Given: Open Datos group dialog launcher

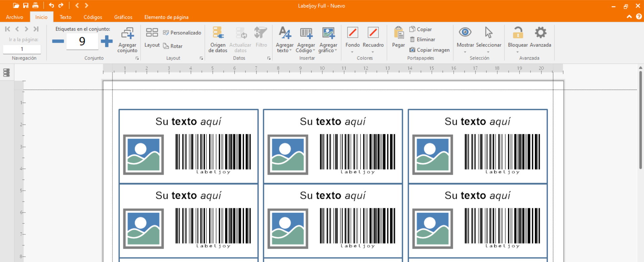Looking at the screenshot, I should coord(269,59).
